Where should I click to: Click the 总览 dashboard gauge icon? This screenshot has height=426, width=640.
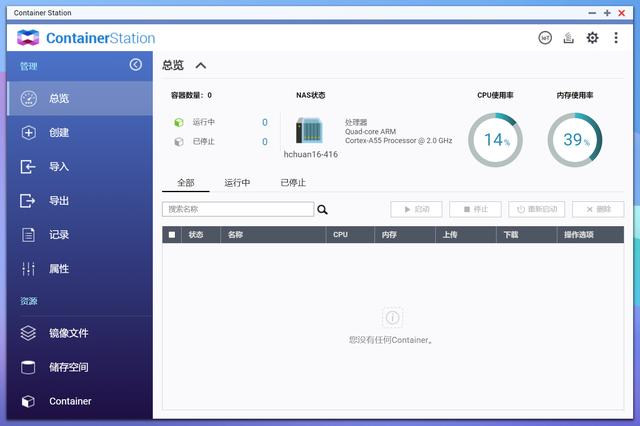[x=29, y=98]
